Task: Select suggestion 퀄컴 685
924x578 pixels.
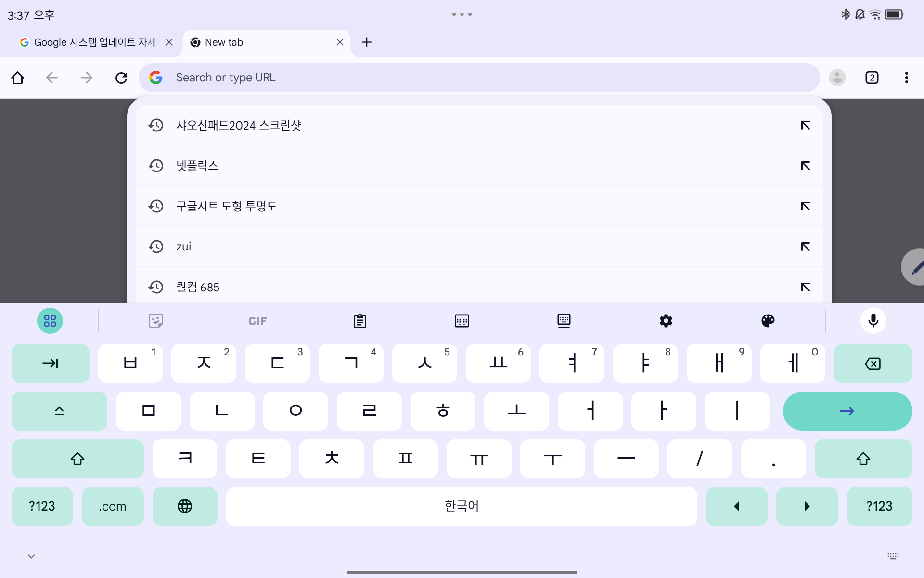Action: tap(479, 286)
